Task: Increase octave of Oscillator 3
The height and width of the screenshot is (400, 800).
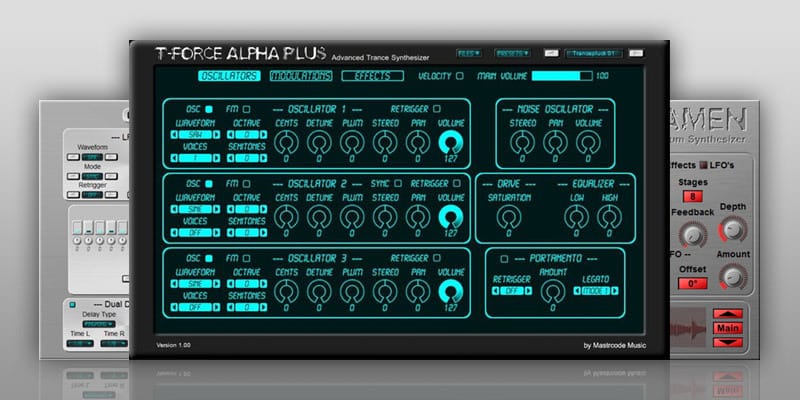Action: point(263,284)
